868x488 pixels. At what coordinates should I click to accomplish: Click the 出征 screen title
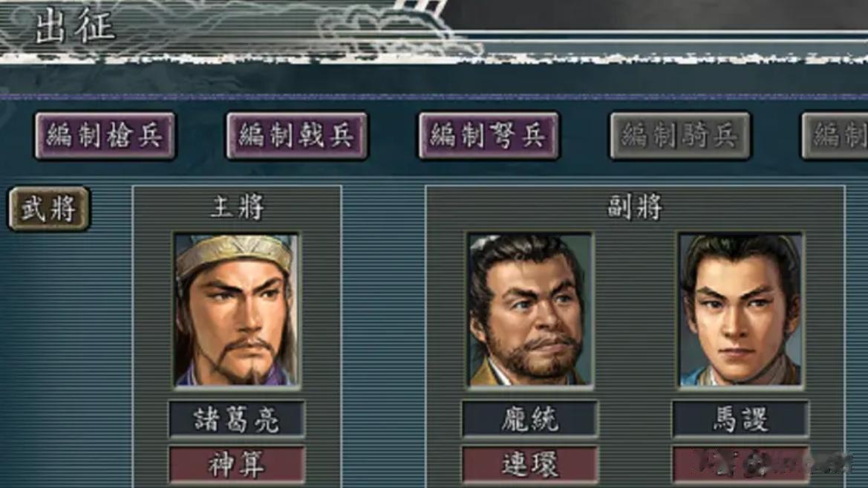coord(75,26)
